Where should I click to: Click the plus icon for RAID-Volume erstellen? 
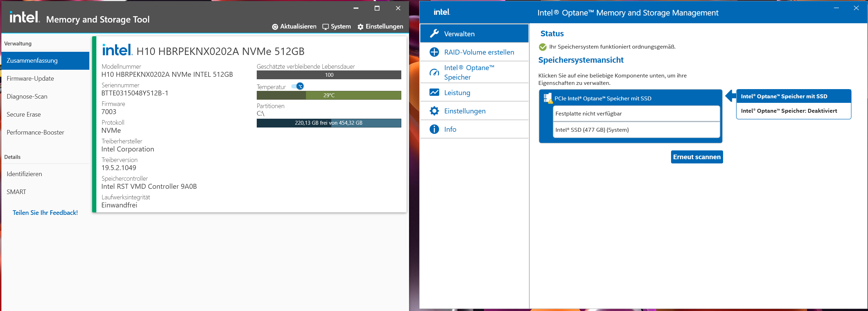(434, 52)
